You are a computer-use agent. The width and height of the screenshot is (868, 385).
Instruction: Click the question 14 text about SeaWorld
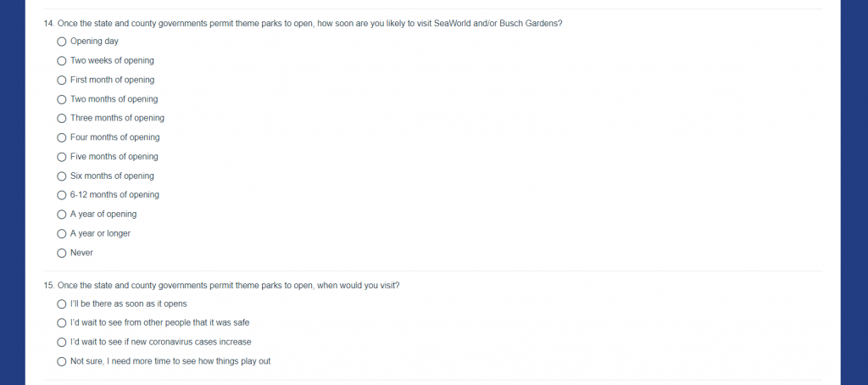303,24
